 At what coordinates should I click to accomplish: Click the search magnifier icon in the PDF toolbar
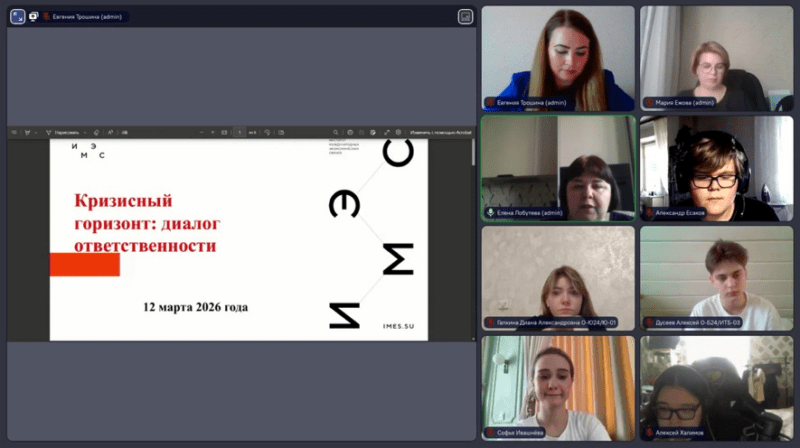(x=336, y=132)
